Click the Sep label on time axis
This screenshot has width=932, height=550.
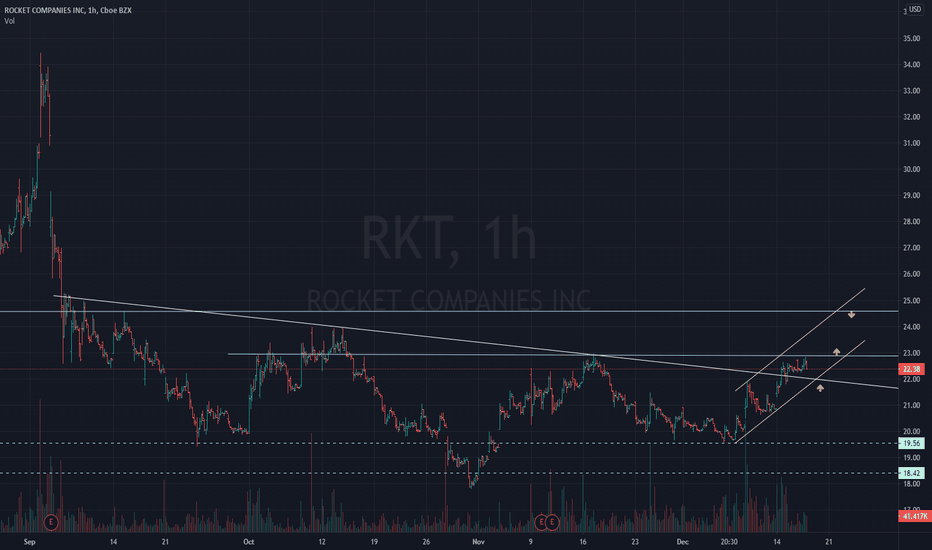30,542
